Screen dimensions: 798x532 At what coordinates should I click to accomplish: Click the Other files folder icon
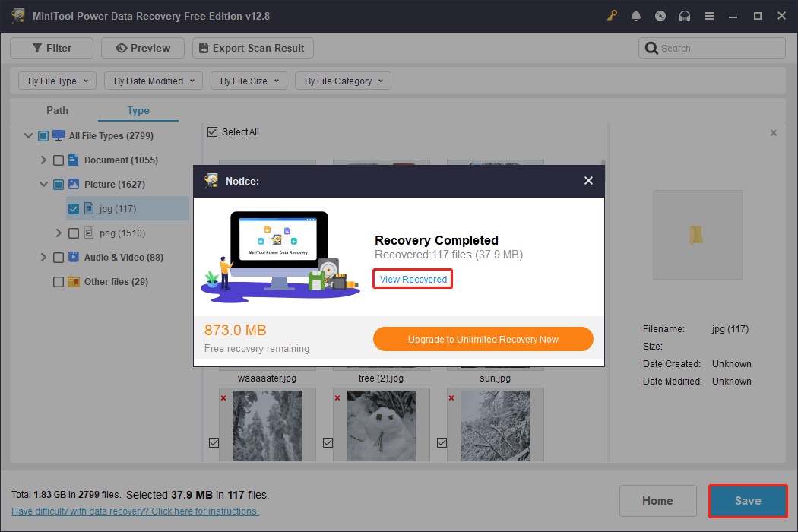point(73,281)
